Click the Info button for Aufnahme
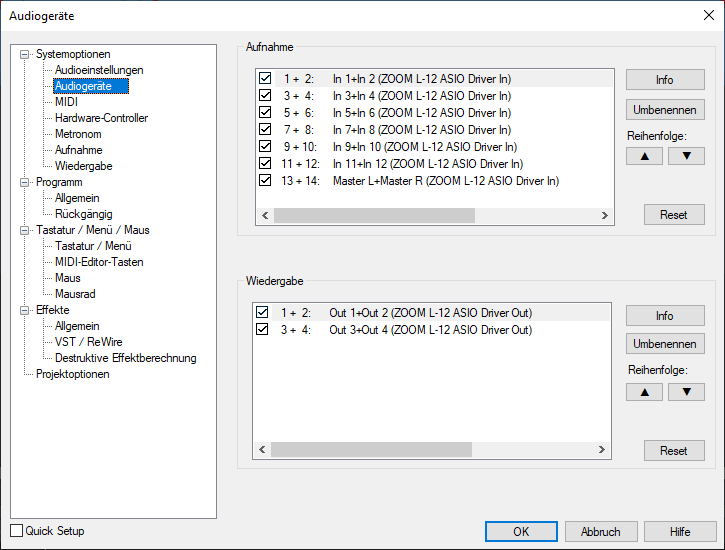Viewport: 725px width, 550px height. 665,80
